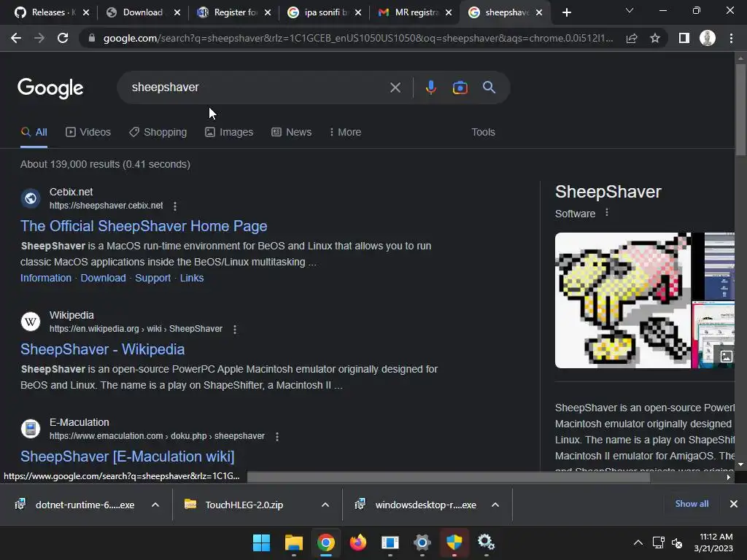Open Firefox from taskbar

click(x=358, y=542)
